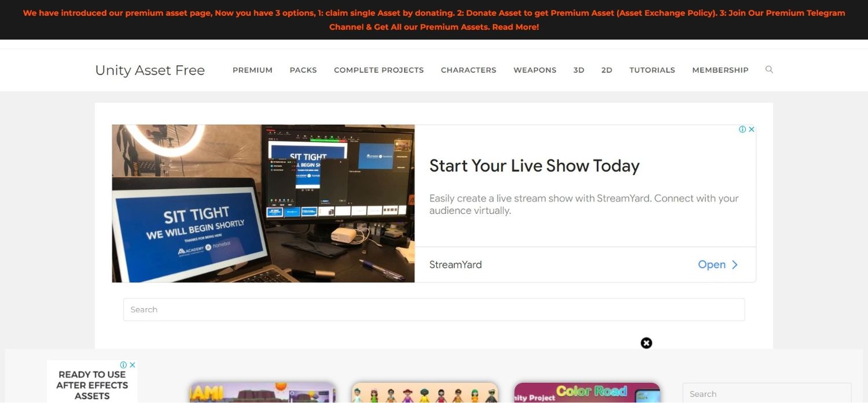Screen dimensions: 868x403
Task: Click the Open link on StreamYard ad
Action: click(712, 265)
